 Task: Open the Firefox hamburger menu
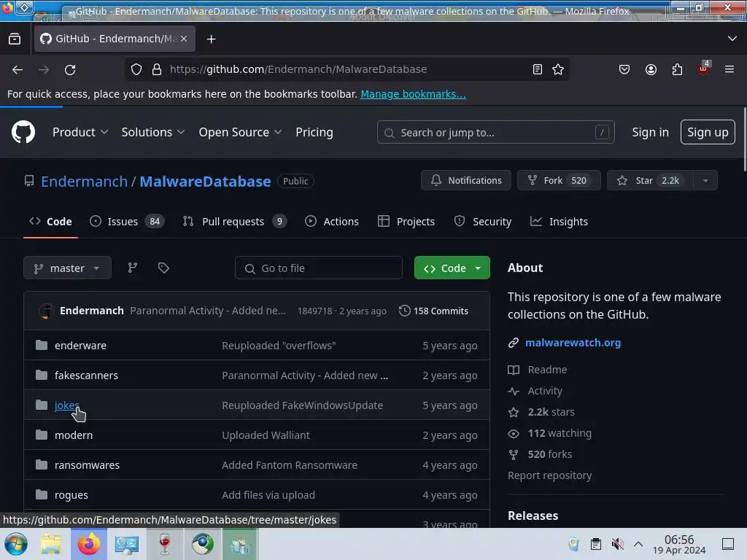pyautogui.click(x=729, y=69)
